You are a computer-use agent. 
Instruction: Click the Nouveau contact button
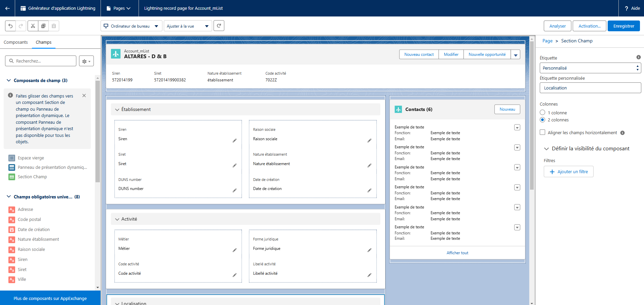point(419,54)
